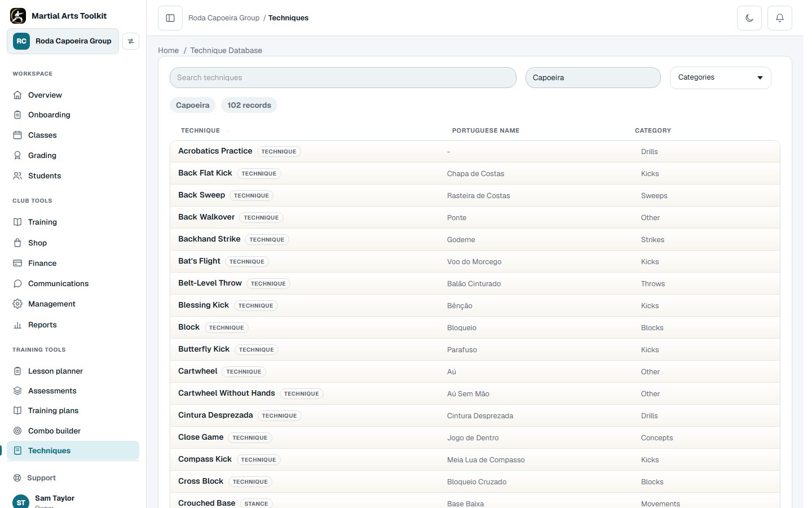Sort by Technique column header
This screenshot has width=812, height=508.
point(200,130)
